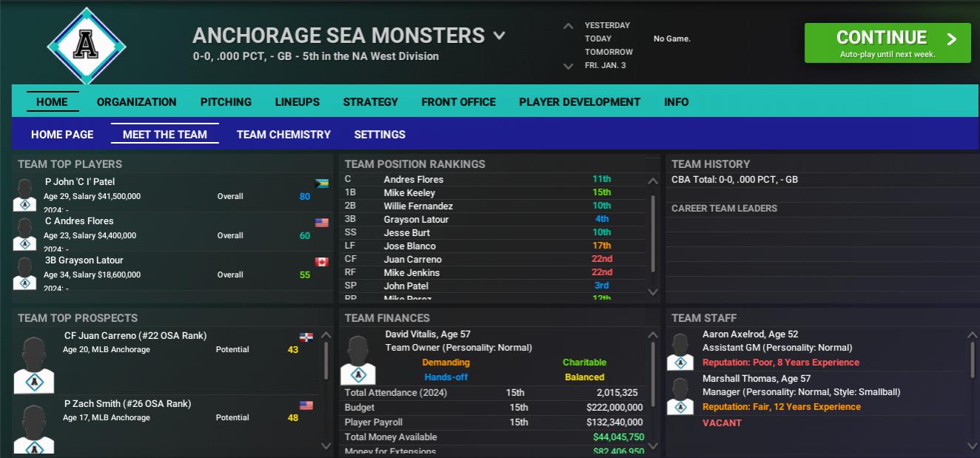Click owner David Vitalis's portrait

point(358,360)
